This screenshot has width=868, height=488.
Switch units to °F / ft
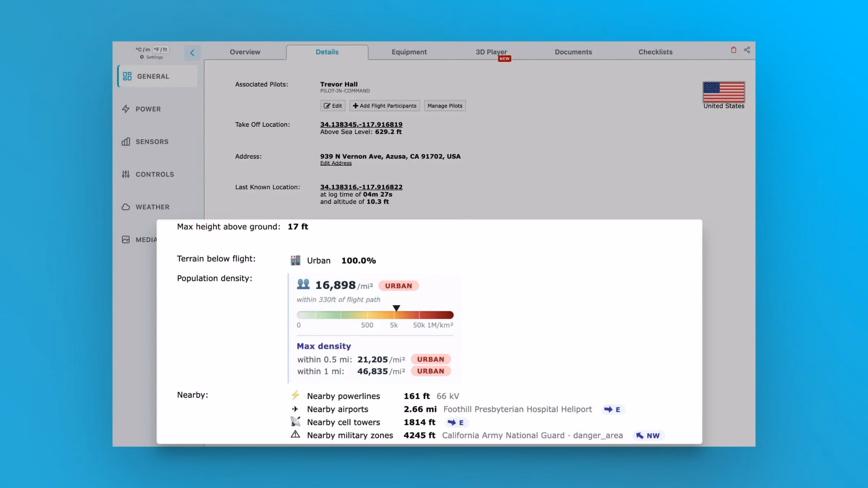coord(161,50)
